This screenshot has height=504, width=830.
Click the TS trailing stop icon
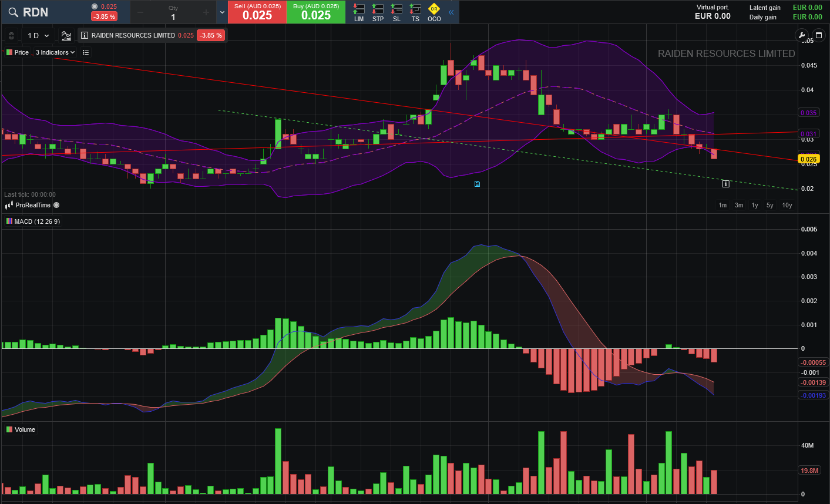coord(415,9)
